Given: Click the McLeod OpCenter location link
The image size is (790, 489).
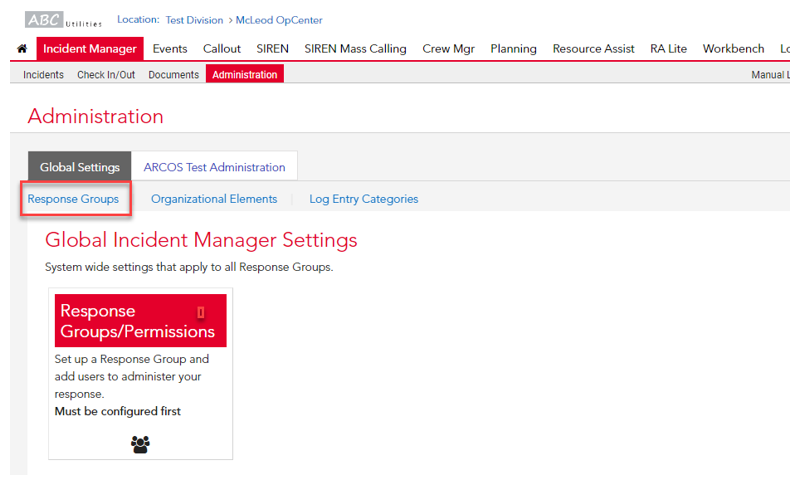Looking at the screenshot, I should coord(279,20).
